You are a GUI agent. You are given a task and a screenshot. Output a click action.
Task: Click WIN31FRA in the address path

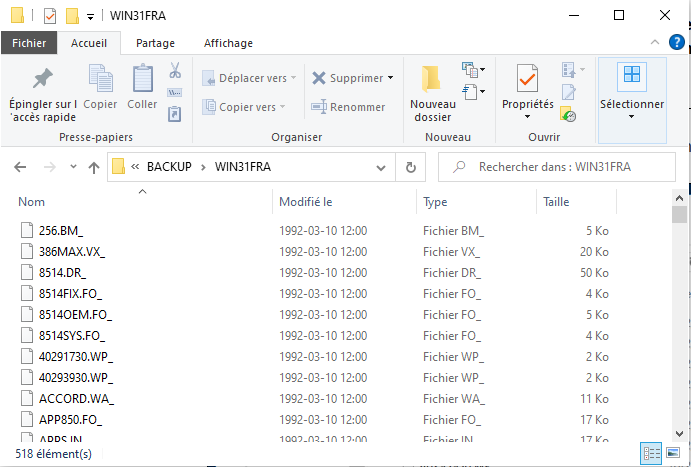pos(243,167)
